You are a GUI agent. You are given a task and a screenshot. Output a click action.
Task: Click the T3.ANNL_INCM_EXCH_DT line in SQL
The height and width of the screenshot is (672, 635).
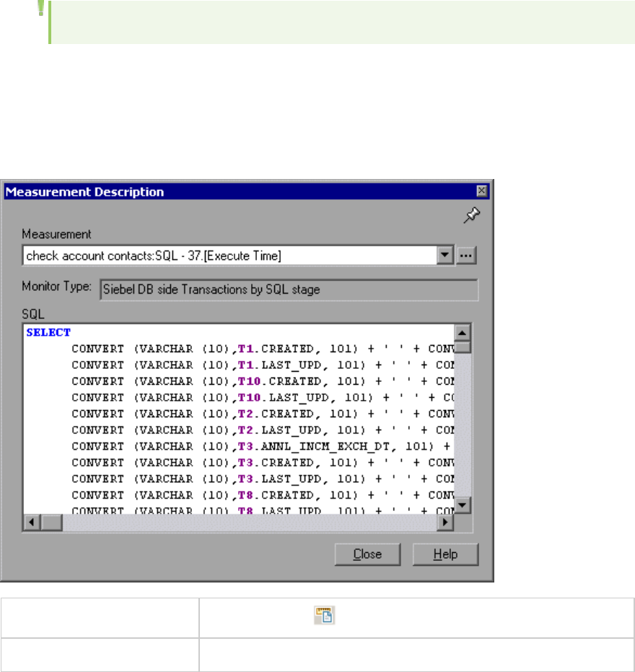click(x=262, y=447)
